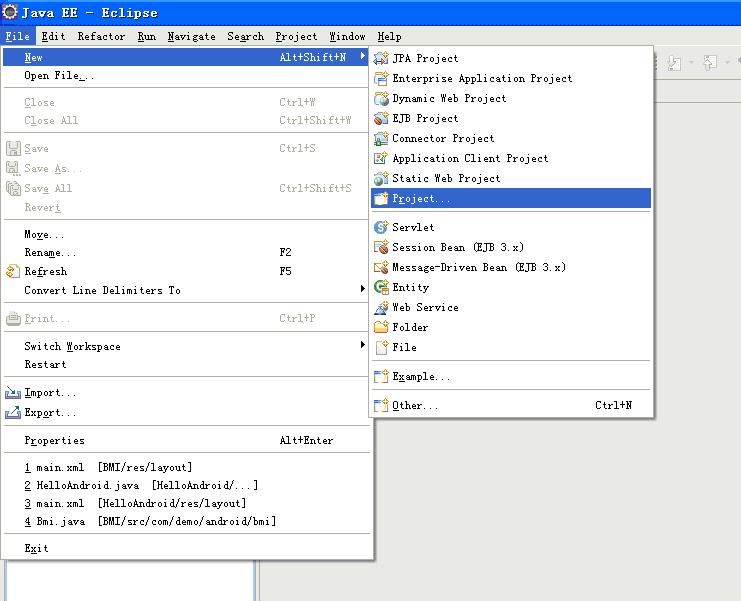Select Project... in New submenu
The height and width of the screenshot is (601, 741).
point(511,198)
